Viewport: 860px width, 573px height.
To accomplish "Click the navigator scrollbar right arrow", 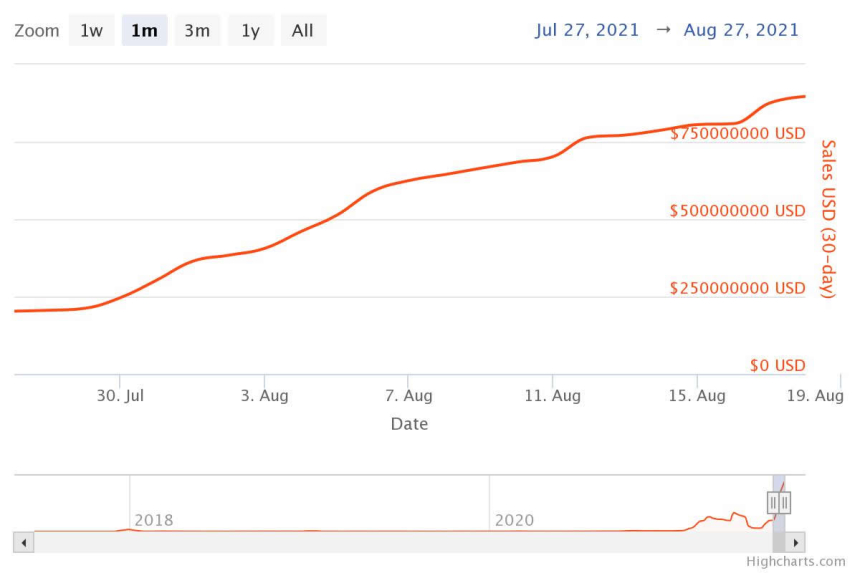I will pyautogui.click(x=796, y=542).
